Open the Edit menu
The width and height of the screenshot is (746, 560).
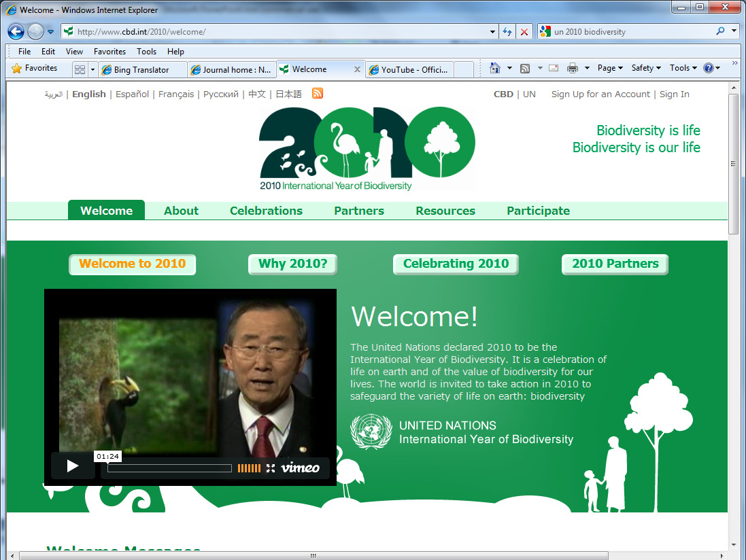click(48, 52)
